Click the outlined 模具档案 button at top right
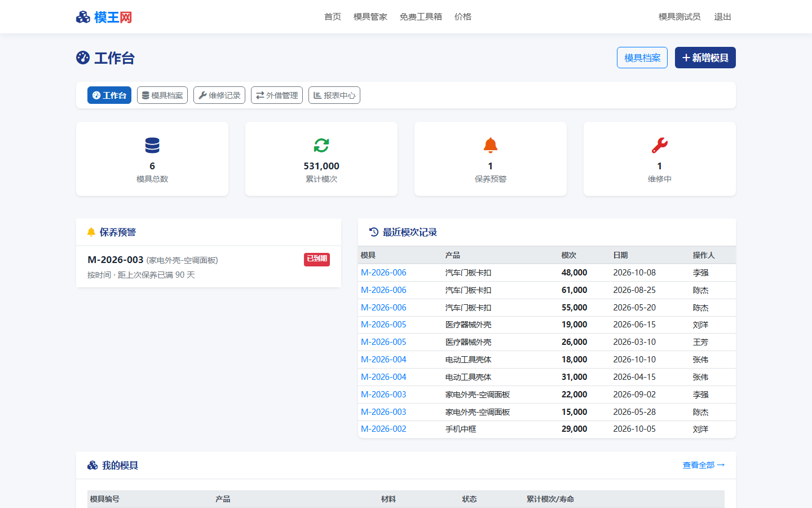The width and height of the screenshot is (812, 508). pyautogui.click(x=642, y=58)
